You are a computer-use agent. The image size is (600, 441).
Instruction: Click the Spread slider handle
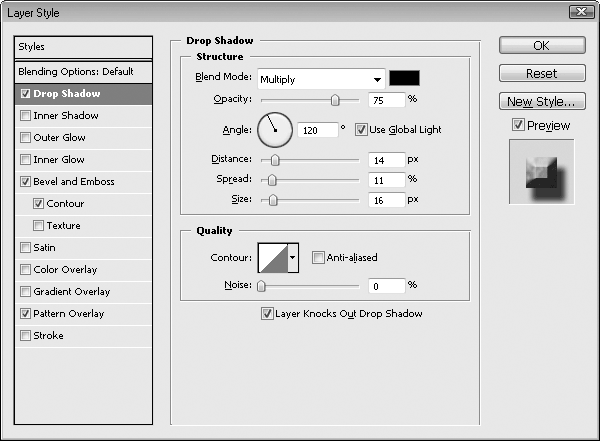pyautogui.click(x=272, y=180)
